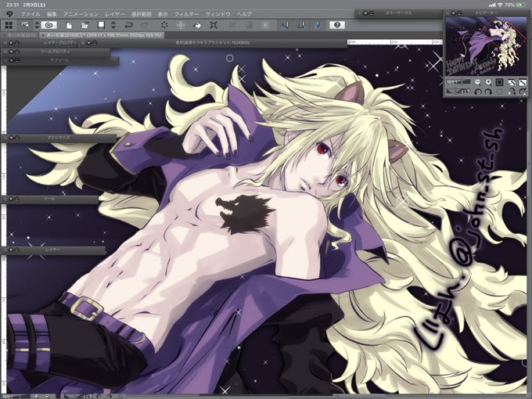Close the レイヤー palette
532x399 pixels.
[11, 250]
